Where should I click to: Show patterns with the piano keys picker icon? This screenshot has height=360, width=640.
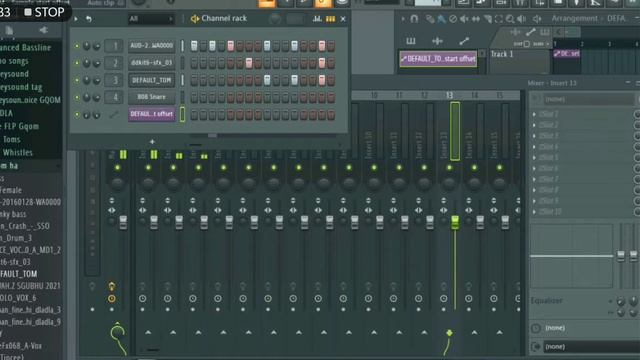411,41
